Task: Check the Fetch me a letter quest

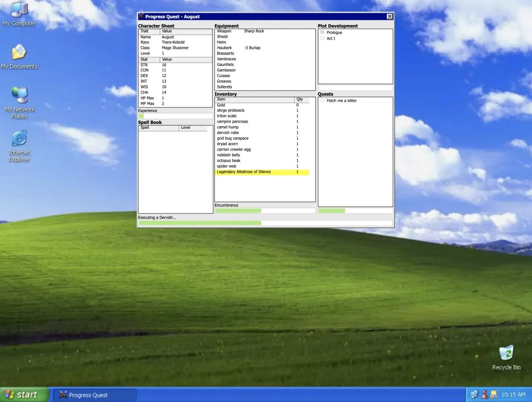Action: [x=322, y=100]
